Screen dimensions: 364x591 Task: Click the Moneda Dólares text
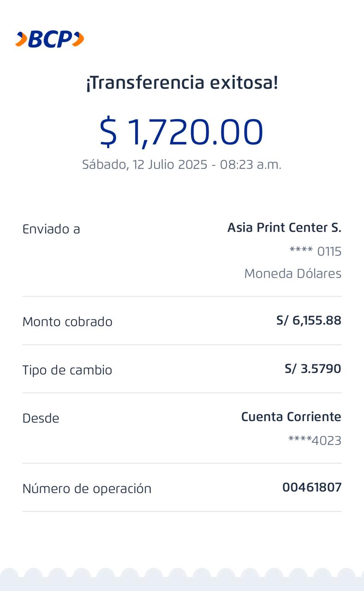[292, 274]
